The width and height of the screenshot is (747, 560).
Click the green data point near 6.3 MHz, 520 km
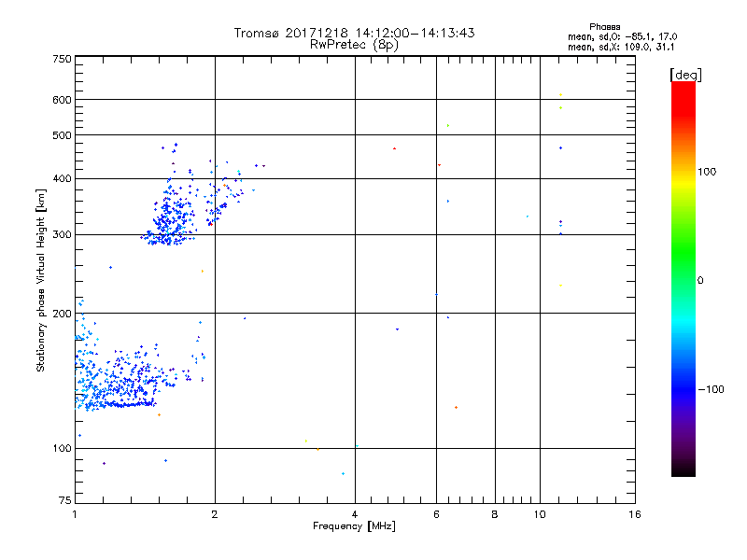448,126
